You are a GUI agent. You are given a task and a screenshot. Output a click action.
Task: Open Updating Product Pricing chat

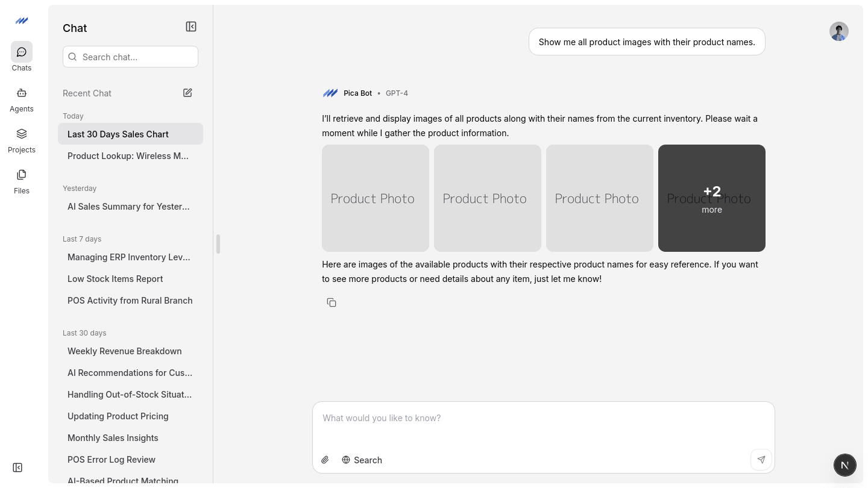tap(130, 416)
